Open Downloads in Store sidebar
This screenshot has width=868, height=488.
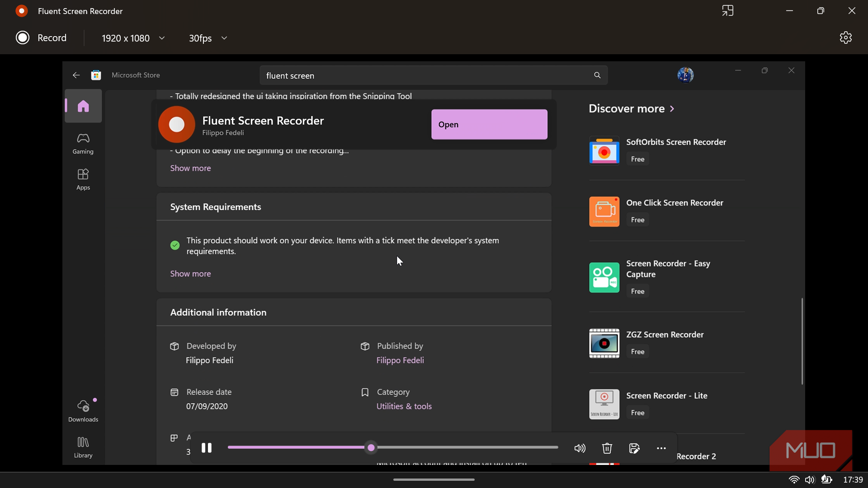click(x=83, y=411)
